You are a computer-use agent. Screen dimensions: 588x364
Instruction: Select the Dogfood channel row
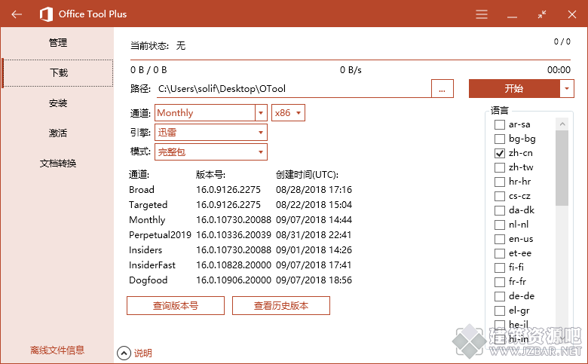tap(240, 280)
